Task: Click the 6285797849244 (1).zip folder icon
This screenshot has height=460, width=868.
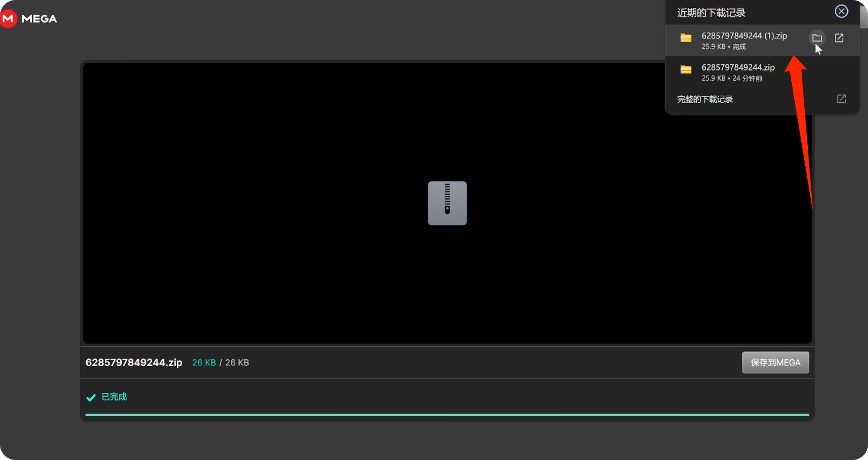Action: click(685, 38)
